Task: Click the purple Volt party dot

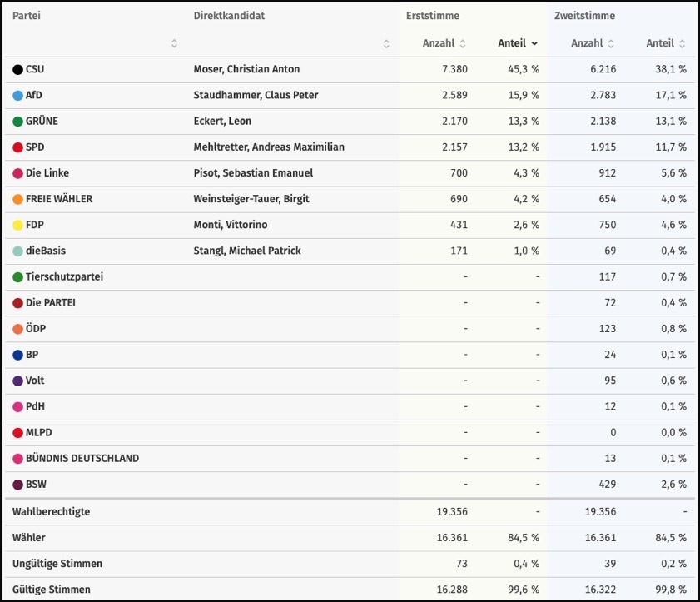Action: pos(18,381)
